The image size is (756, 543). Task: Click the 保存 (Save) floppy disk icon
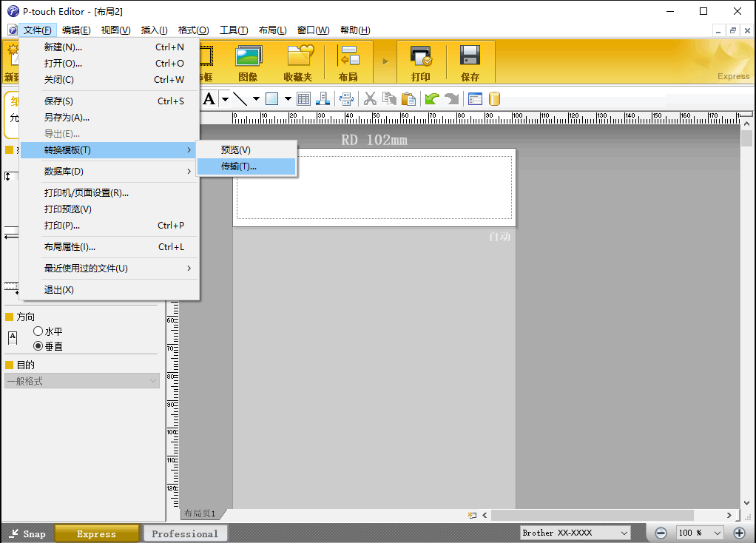[x=470, y=61]
